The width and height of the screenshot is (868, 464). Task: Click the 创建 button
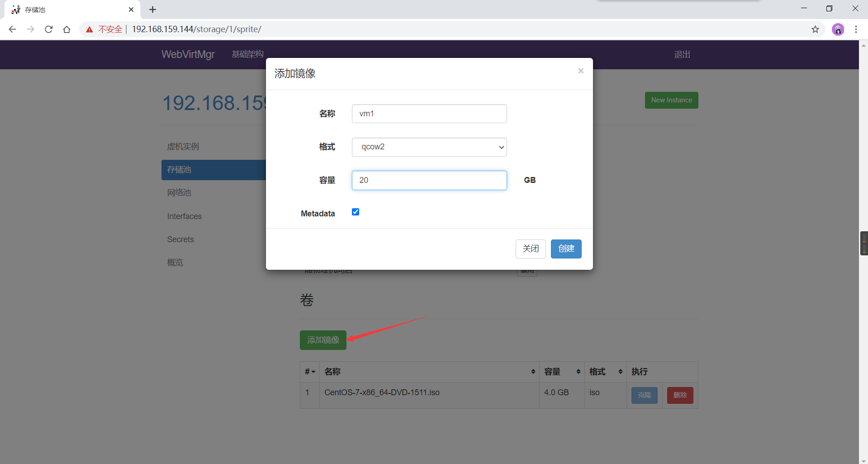point(566,249)
